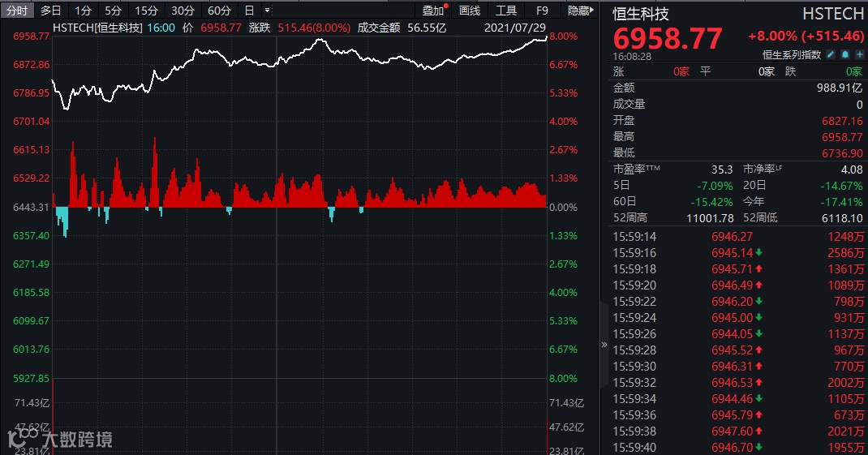The image size is (868, 455).
Task: Click the 最高 value 6958.77
Action: click(843, 137)
